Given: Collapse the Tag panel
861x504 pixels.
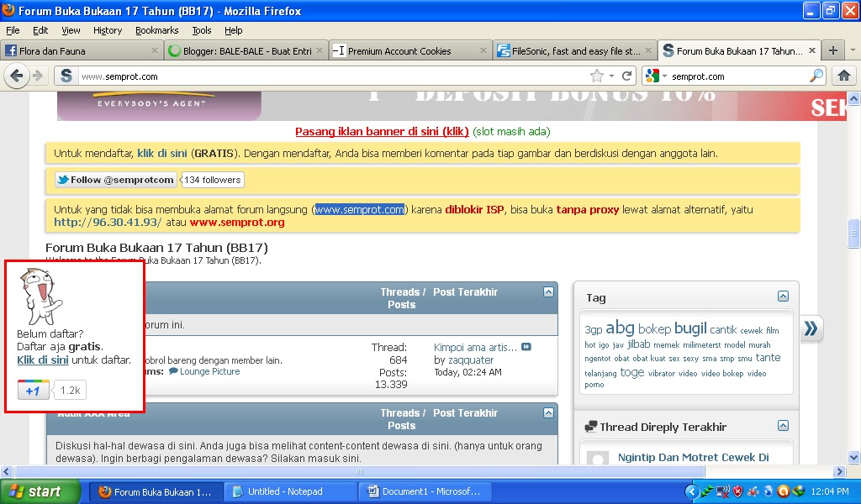Looking at the screenshot, I should tap(784, 296).
